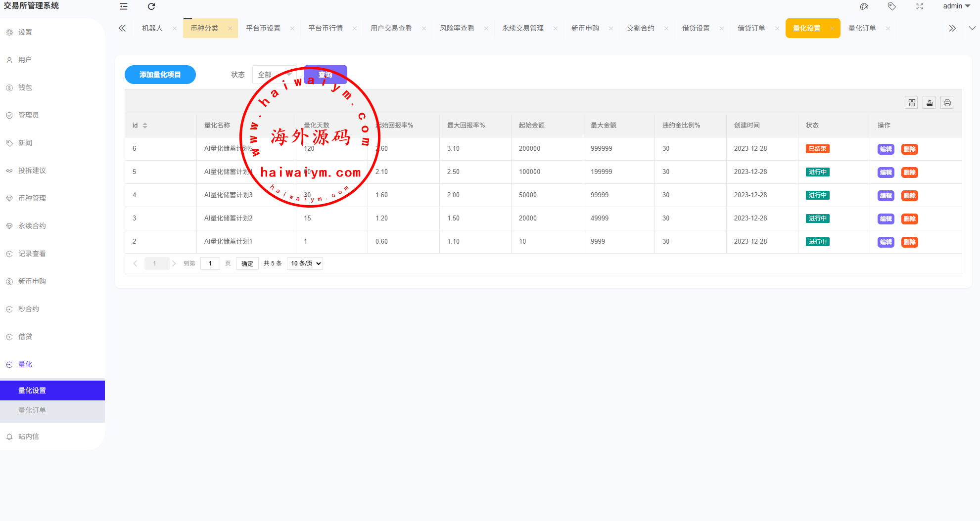Click the 添加量化项目 button
The image size is (980, 521).
tap(160, 75)
